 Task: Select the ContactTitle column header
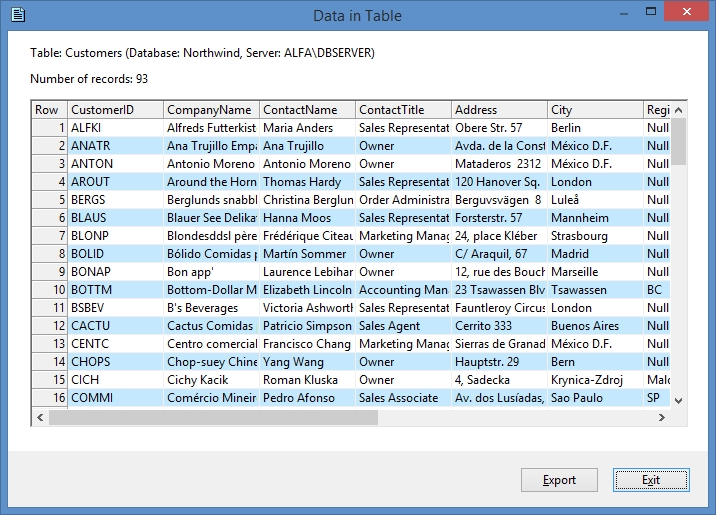click(x=403, y=110)
